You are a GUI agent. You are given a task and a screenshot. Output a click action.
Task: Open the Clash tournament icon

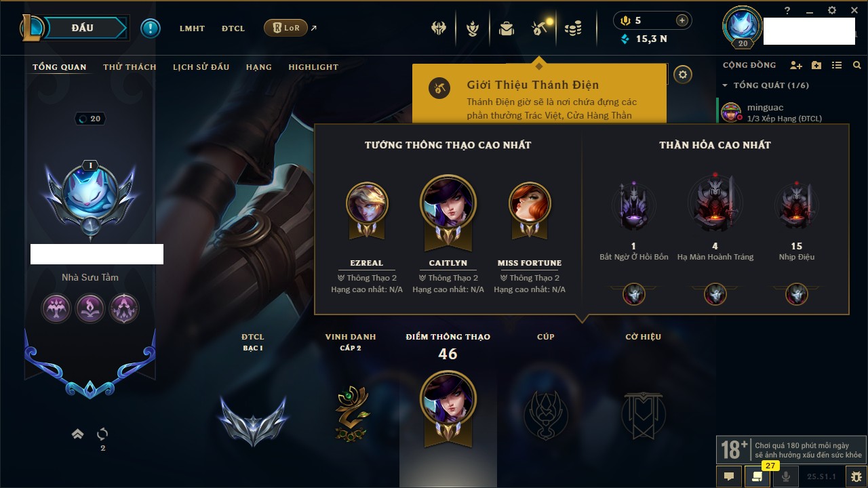tap(439, 28)
